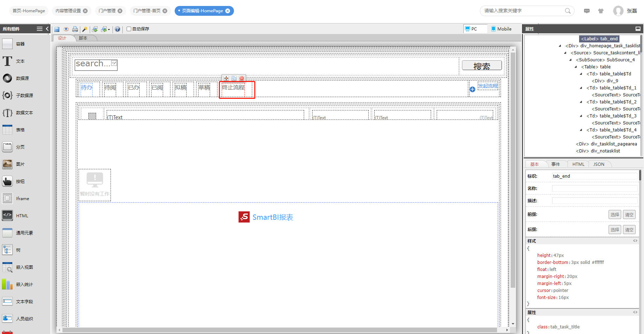644x334 pixels.
Task: Open the HTML properties tab
Action: coord(578,164)
